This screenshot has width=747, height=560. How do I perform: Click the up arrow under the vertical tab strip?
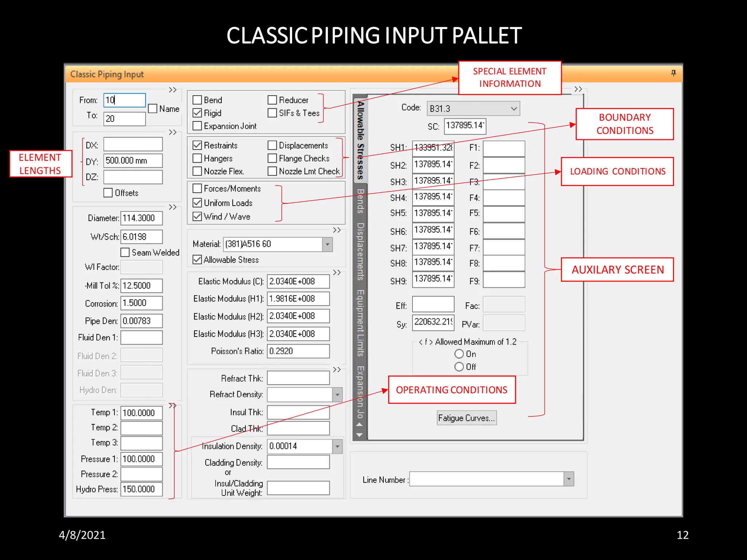(x=359, y=424)
